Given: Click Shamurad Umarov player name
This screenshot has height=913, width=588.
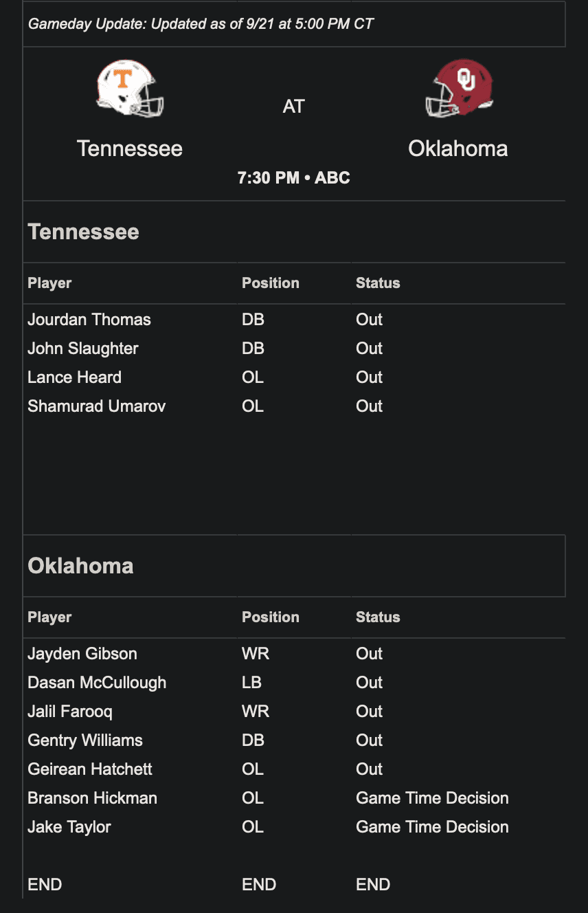Looking at the screenshot, I should point(96,406).
